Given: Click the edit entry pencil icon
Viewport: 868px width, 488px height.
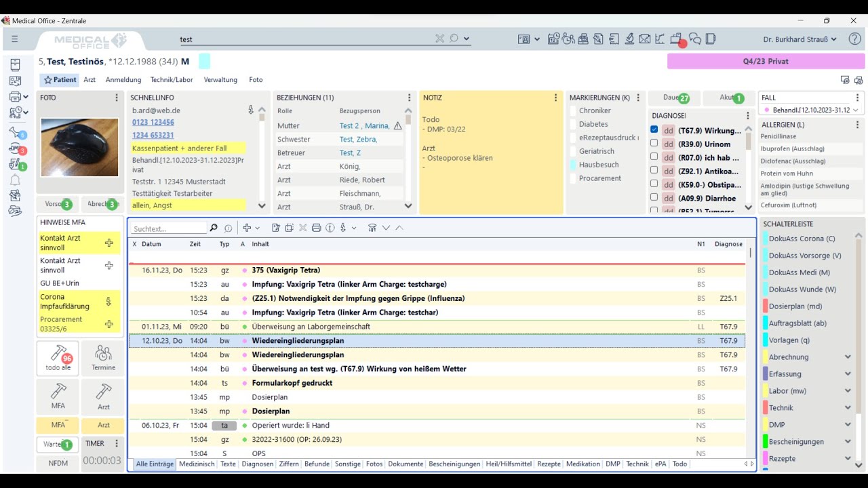Looking at the screenshot, I should (276, 228).
